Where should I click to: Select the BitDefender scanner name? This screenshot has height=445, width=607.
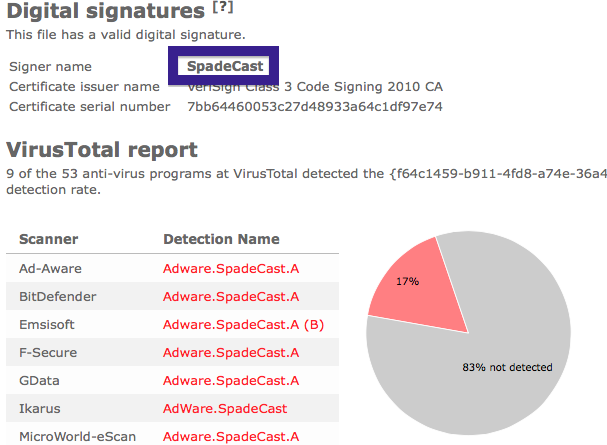(x=58, y=296)
